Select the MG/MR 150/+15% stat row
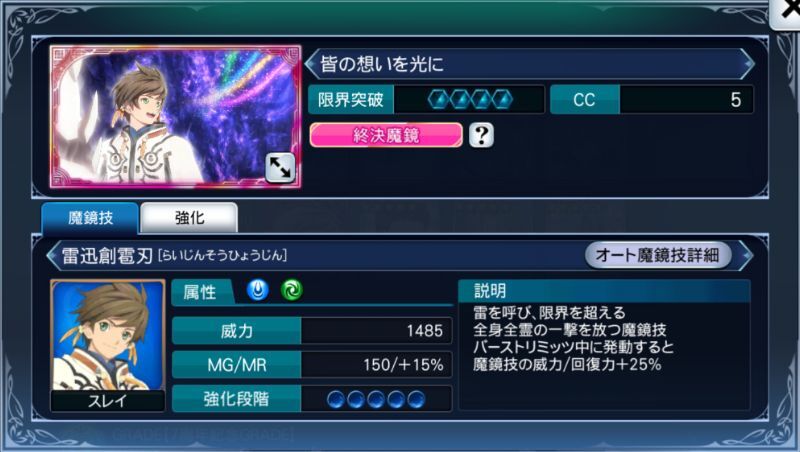 312,365
